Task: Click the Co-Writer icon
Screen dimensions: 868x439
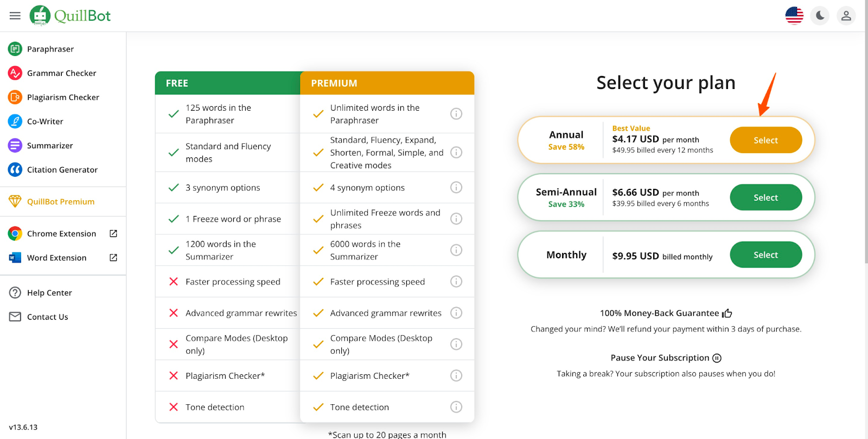Action: pos(15,122)
